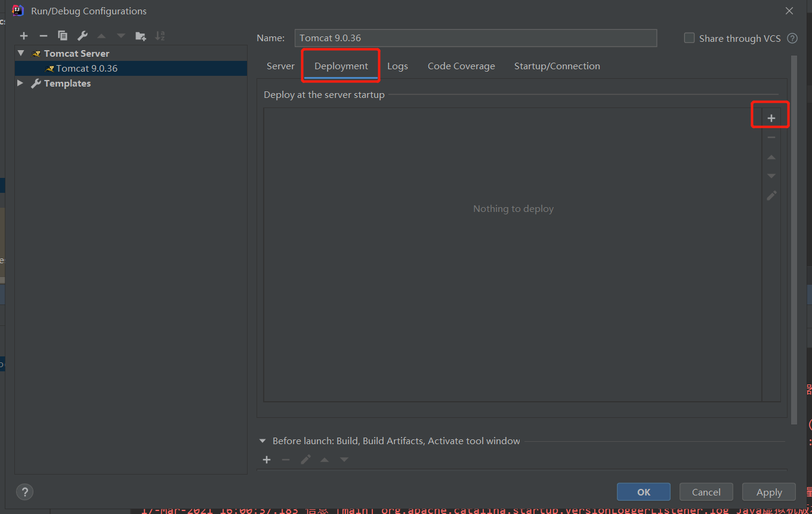
Task: Click in the Name input field
Action: point(476,38)
